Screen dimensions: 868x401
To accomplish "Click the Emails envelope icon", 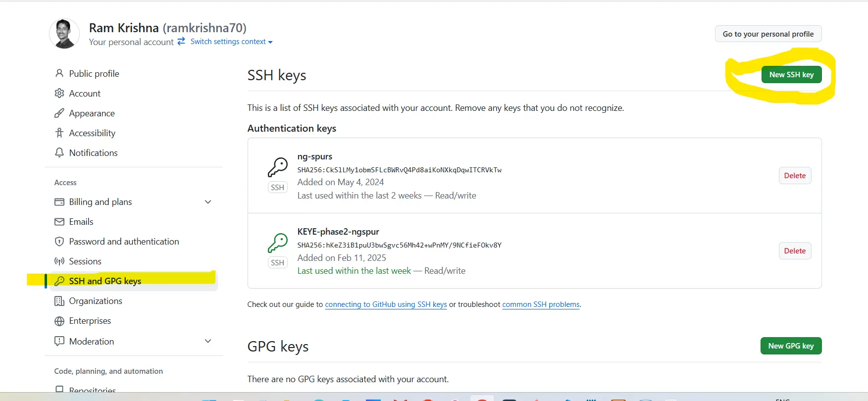I will pyautogui.click(x=59, y=222).
